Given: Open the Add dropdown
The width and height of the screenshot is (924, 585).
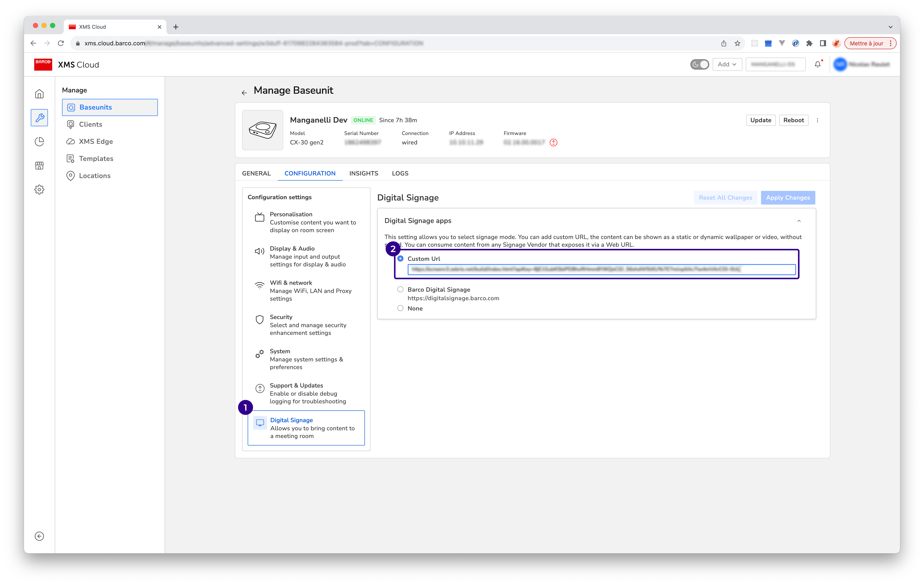Looking at the screenshot, I should coord(727,64).
